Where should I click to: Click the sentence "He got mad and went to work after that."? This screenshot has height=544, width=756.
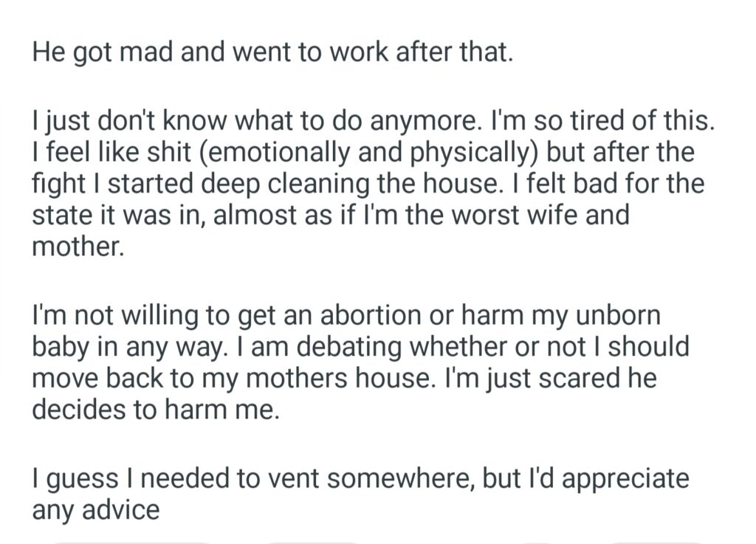(272, 55)
